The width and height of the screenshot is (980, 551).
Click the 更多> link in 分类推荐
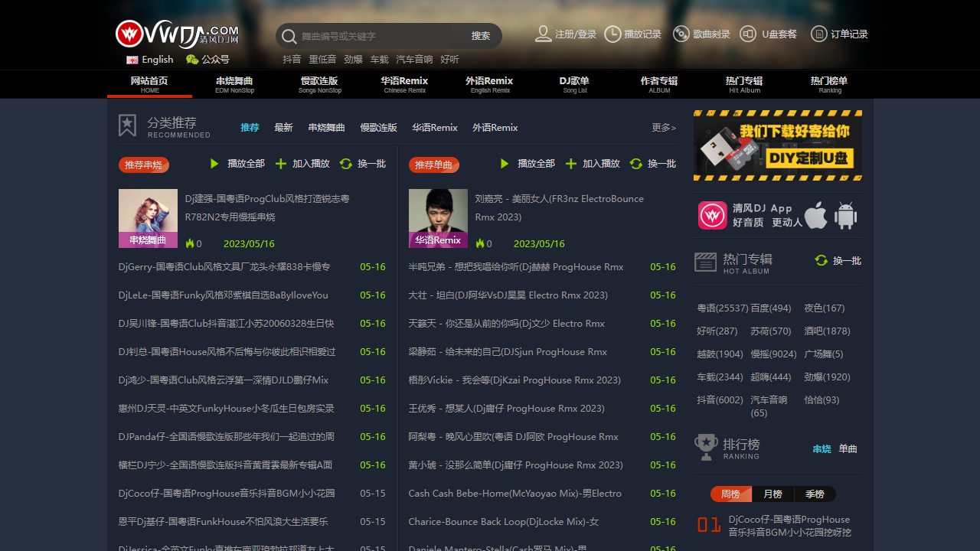[664, 128]
